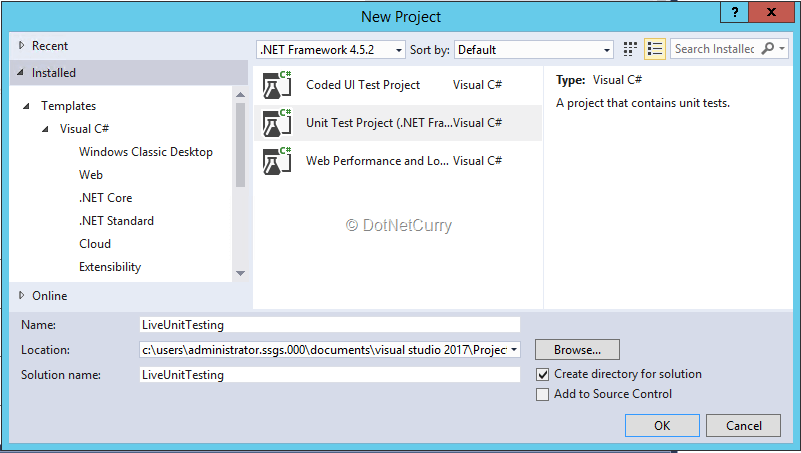Select Web Performance and Load Test template
This screenshot has width=801, height=453.
(398, 161)
